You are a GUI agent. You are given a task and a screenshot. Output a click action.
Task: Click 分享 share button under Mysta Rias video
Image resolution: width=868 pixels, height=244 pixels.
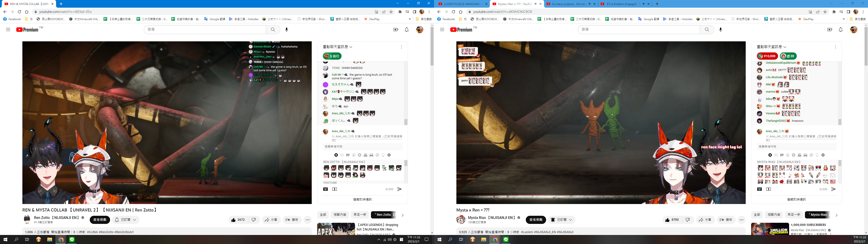(x=705, y=220)
